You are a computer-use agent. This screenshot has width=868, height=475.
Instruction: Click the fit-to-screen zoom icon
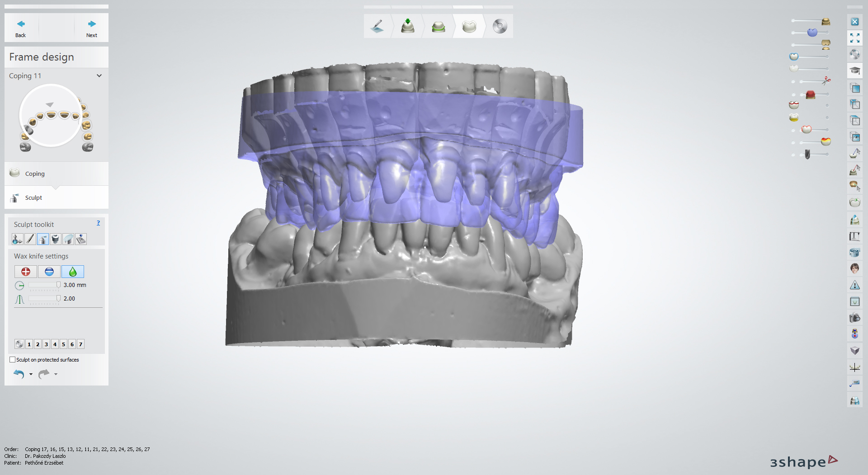(855, 38)
